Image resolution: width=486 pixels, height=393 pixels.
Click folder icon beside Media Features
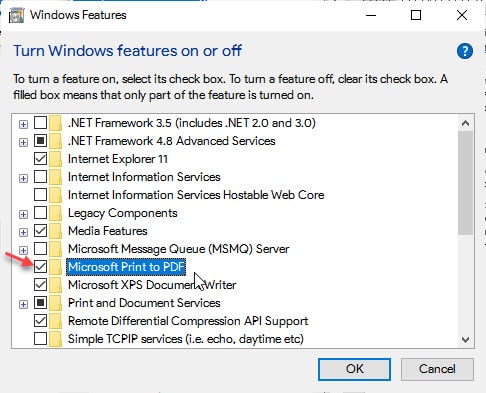55,231
